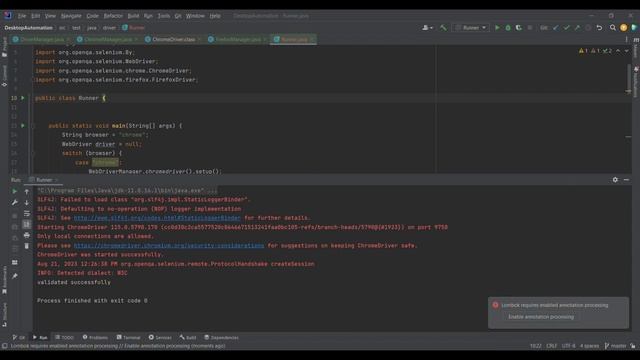This screenshot has height=360, width=640.
Task: Follow the chromedriver security considerations link
Action: click(169, 246)
